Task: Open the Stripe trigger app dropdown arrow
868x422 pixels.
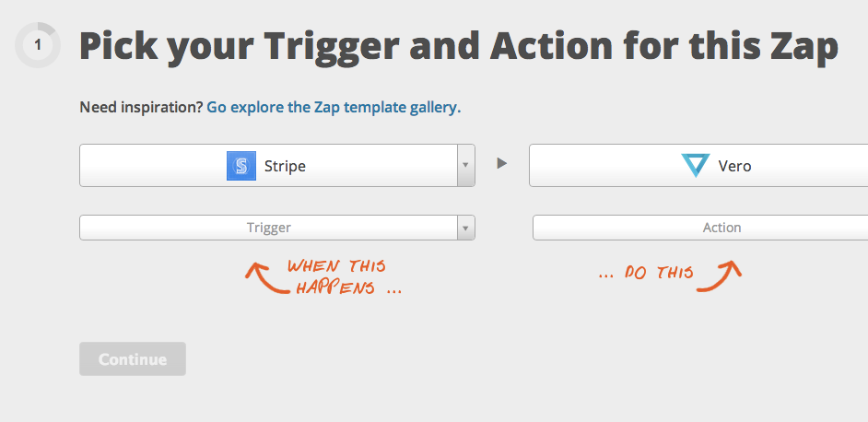Action: [465, 166]
